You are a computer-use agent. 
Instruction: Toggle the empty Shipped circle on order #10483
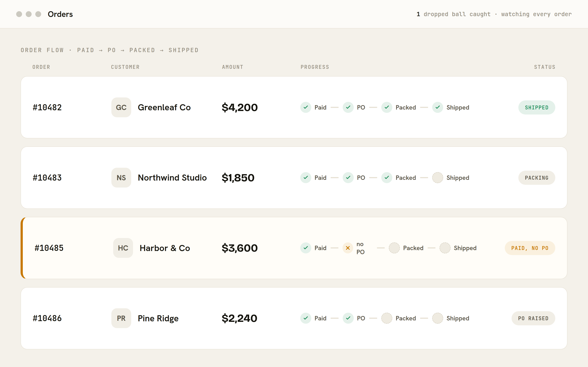[437, 178]
